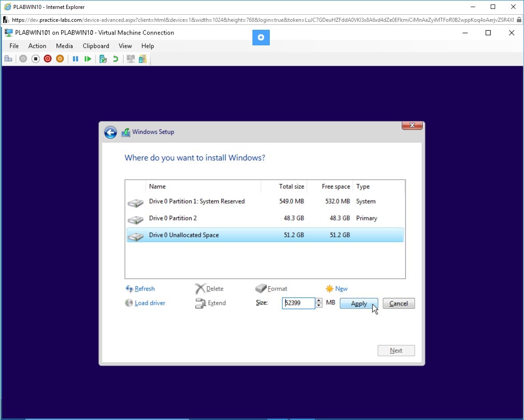Viewport: 524px width, 420px height.
Task: Click the drive icon for System Reserved partition
Action: (x=136, y=203)
